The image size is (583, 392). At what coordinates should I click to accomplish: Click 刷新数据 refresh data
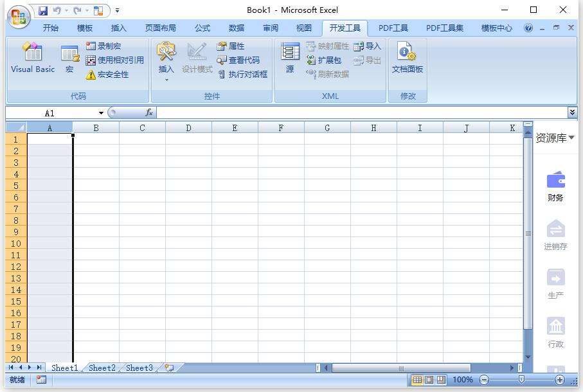coord(328,74)
